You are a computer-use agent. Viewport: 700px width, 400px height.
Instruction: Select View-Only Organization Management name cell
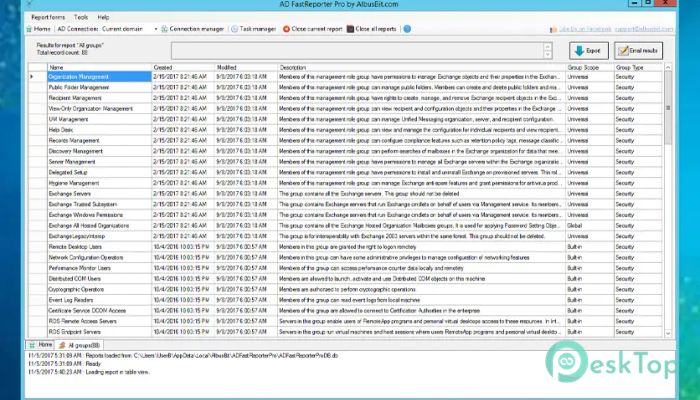99,108
